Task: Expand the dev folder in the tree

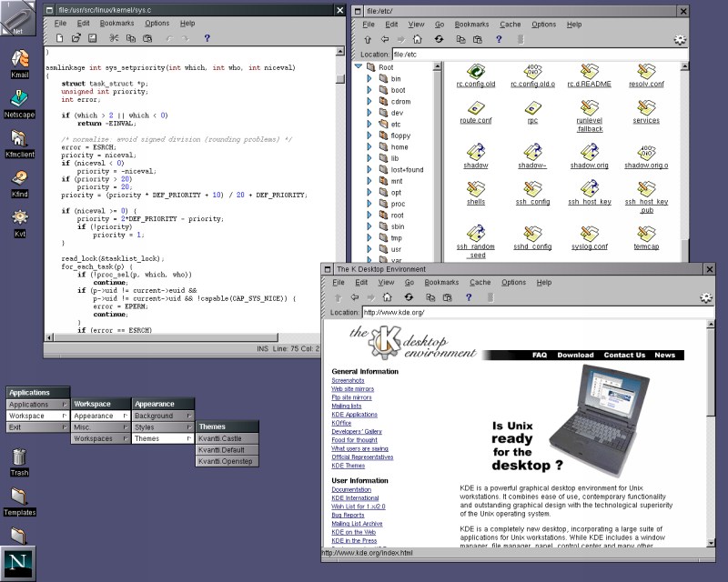Action: click(x=369, y=113)
